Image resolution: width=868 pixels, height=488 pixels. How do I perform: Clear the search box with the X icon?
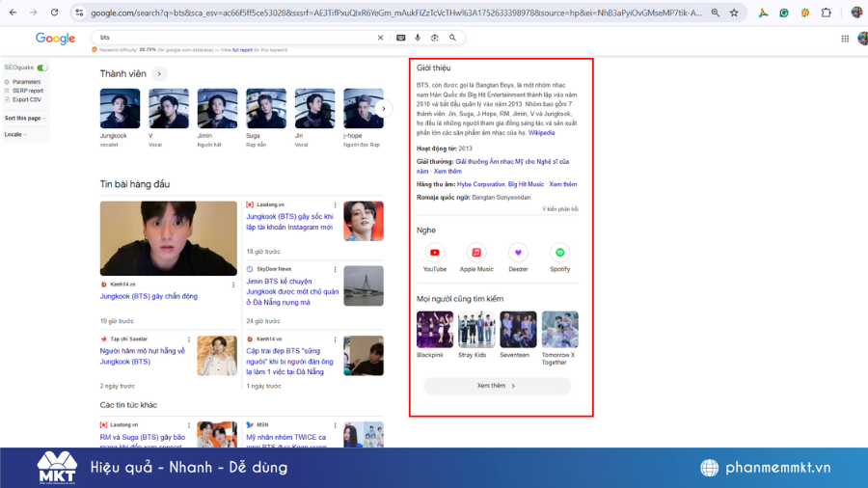380,38
